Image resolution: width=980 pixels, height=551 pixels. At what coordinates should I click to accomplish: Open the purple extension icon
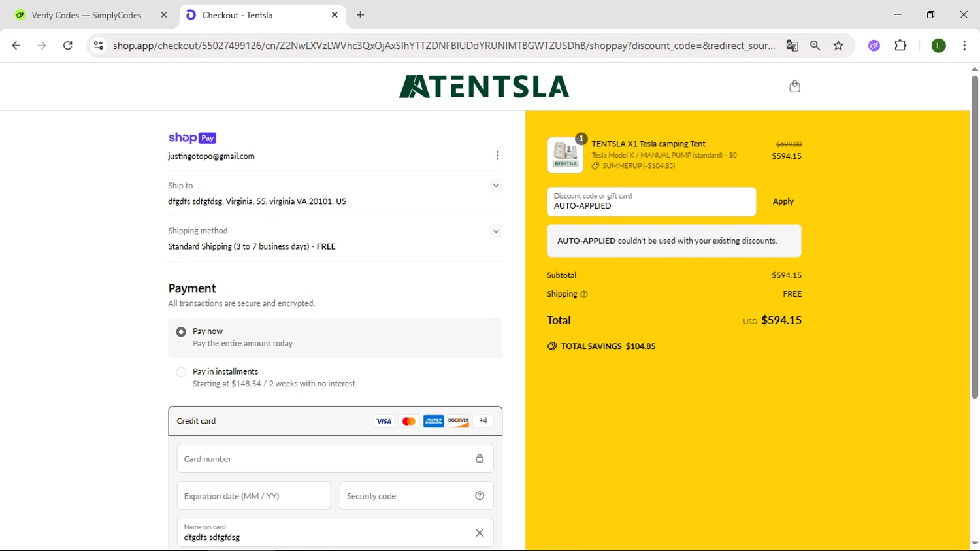tap(874, 45)
